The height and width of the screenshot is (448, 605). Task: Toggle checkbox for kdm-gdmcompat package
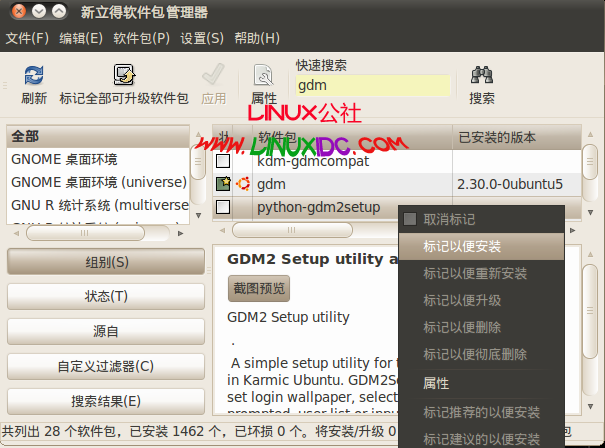click(x=223, y=161)
